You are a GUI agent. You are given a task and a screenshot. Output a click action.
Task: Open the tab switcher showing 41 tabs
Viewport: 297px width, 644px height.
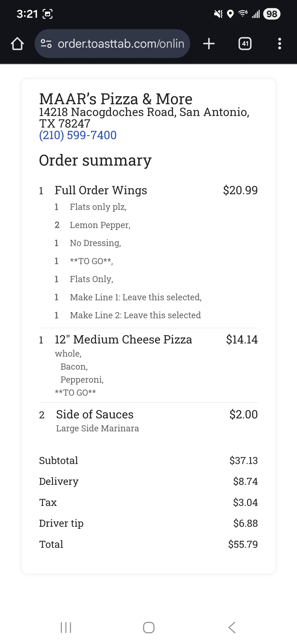(x=245, y=44)
